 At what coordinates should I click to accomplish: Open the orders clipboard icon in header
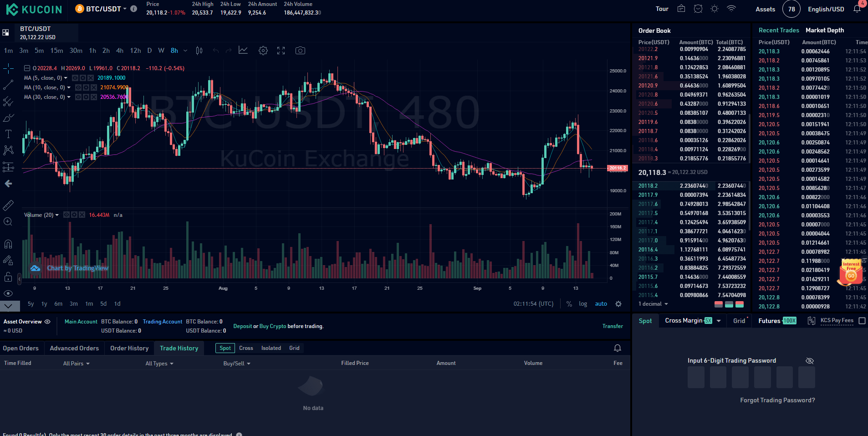[x=681, y=9]
